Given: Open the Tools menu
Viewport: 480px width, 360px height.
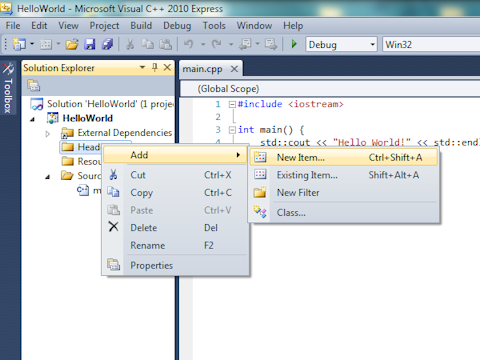Looking at the screenshot, I should pos(214,26).
